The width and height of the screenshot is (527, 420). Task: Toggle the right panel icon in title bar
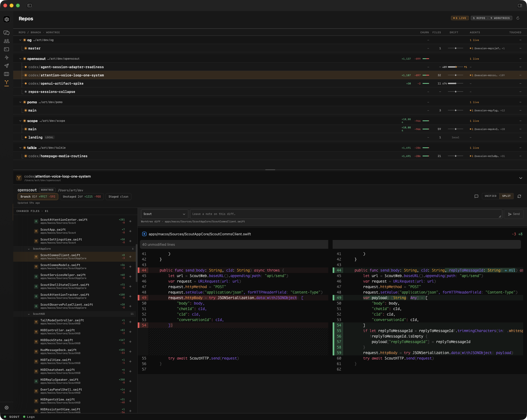[520, 5]
